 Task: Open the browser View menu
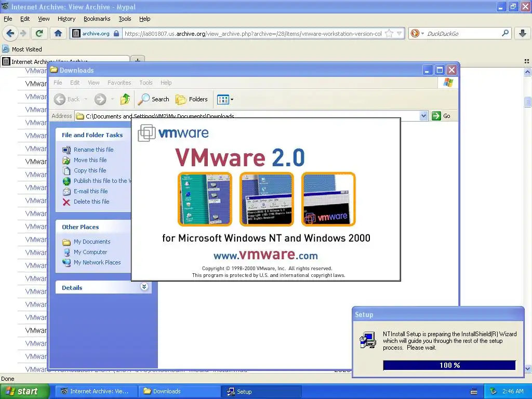tap(44, 19)
